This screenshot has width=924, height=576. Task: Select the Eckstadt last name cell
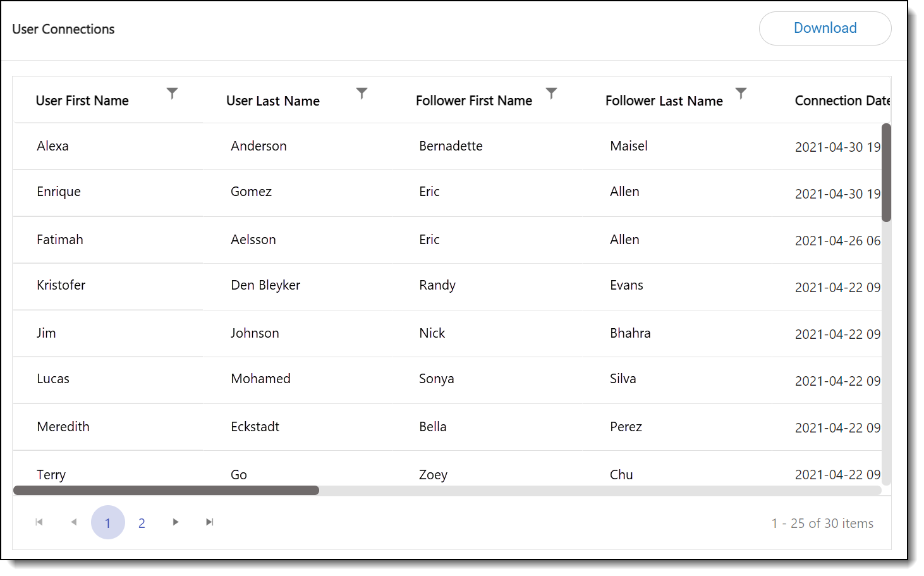pos(255,427)
